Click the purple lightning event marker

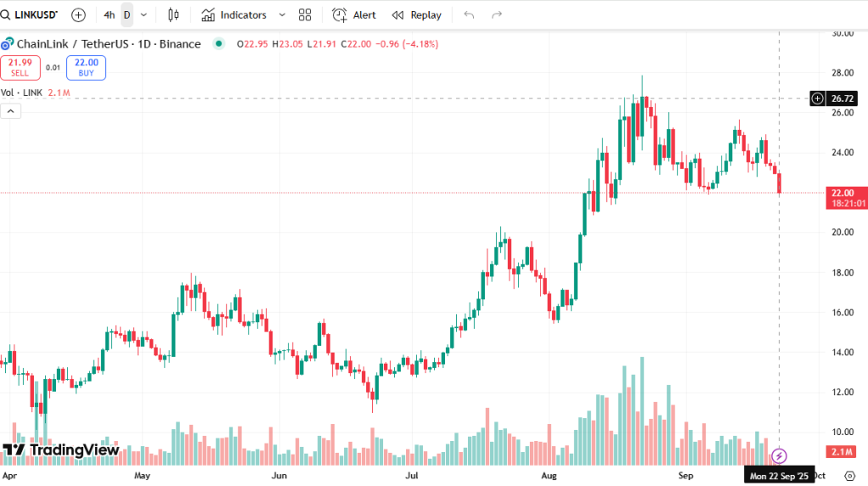tap(780, 456)
